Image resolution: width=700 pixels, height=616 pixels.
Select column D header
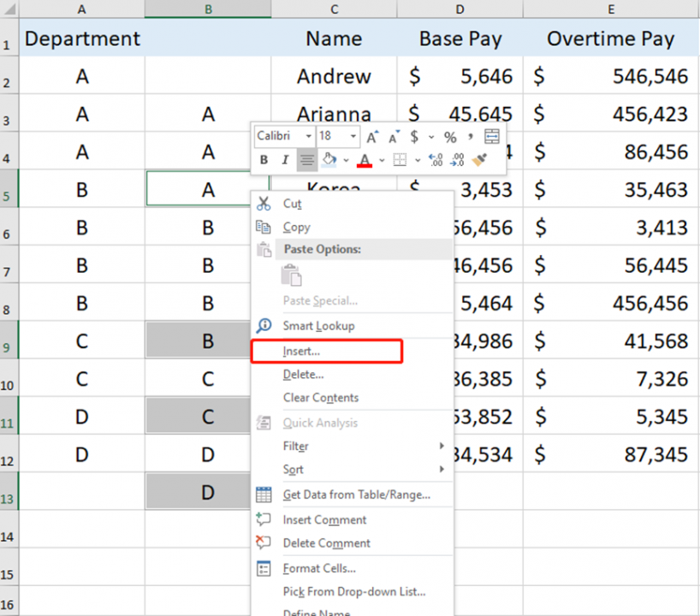pyautogui.click(x=460, y=9)
